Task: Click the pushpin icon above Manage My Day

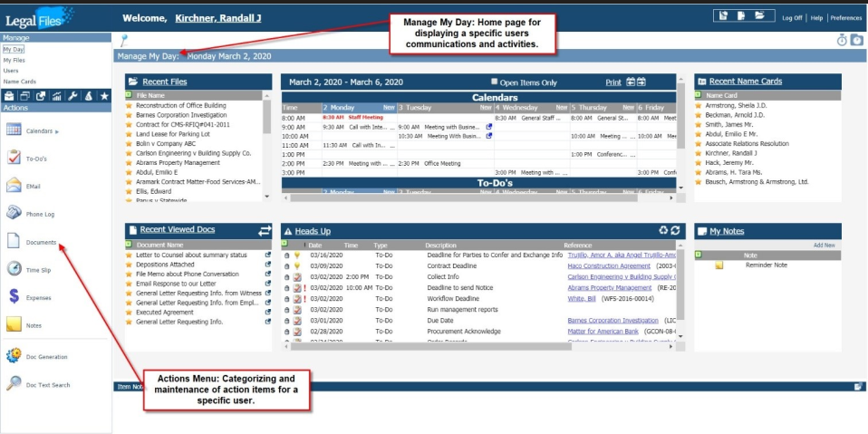Action: pos(124,40)
